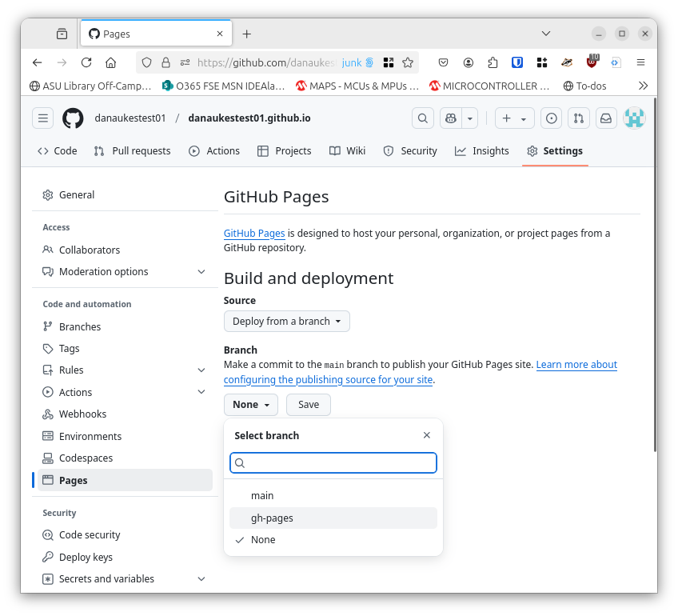Open the Bitwarden extension icon
Screen dimensions: 678x616
[x=517, y=62]
